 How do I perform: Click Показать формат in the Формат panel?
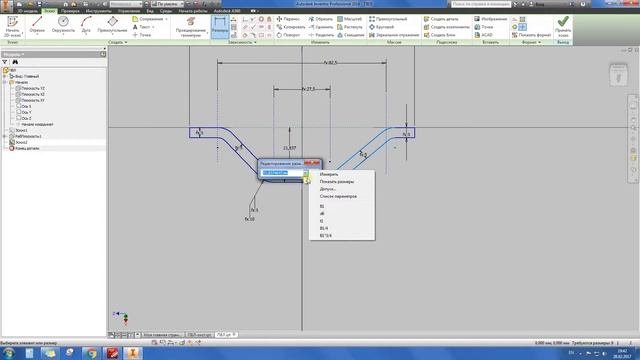click(531, 35)
